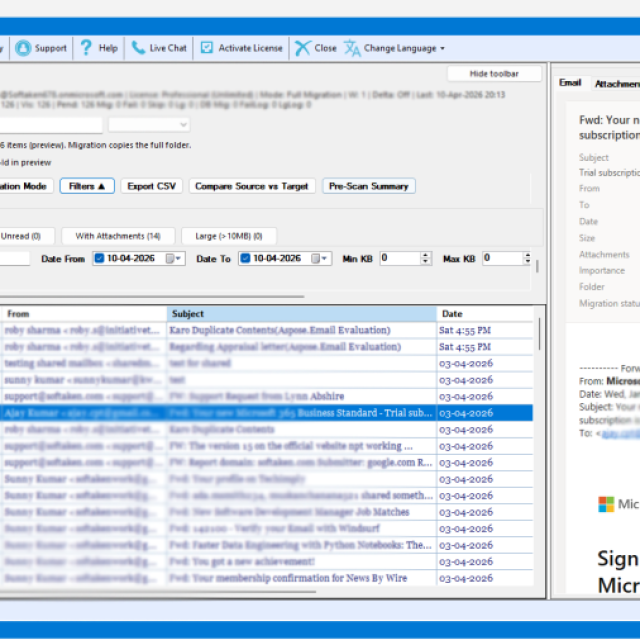Click the Change Language translate icon

352,47
